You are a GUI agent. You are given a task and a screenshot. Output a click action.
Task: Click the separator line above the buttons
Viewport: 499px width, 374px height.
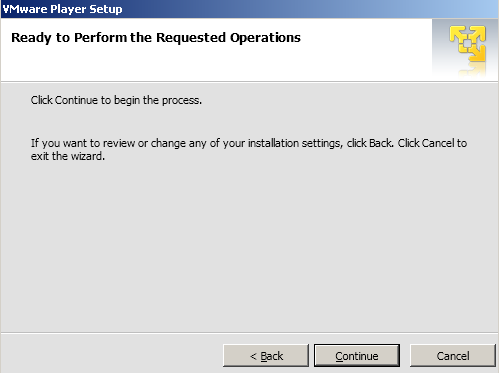click(249, 332)
